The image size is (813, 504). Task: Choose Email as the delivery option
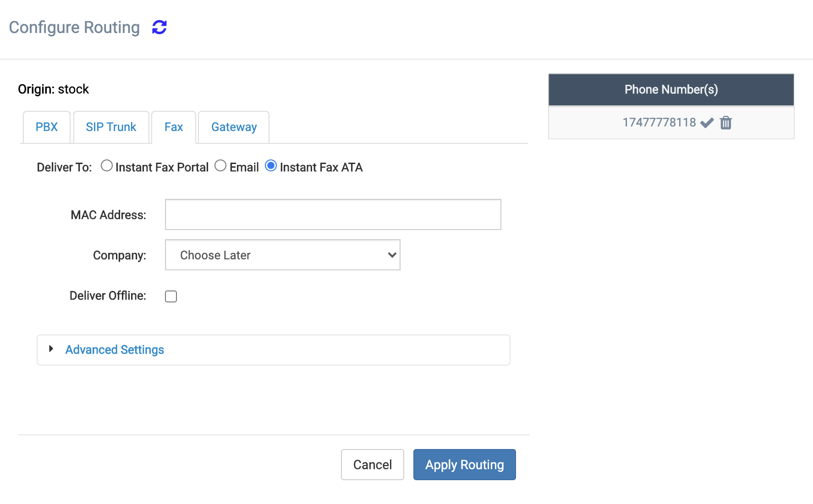220,166
